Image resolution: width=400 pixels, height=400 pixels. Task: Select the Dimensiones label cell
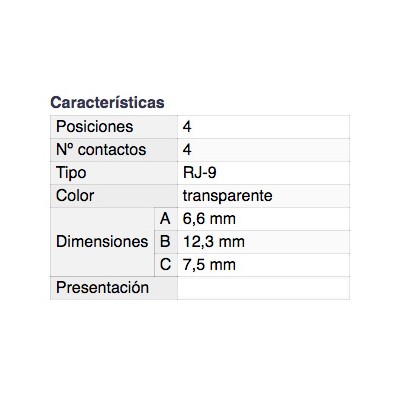(x=102, y=242)
